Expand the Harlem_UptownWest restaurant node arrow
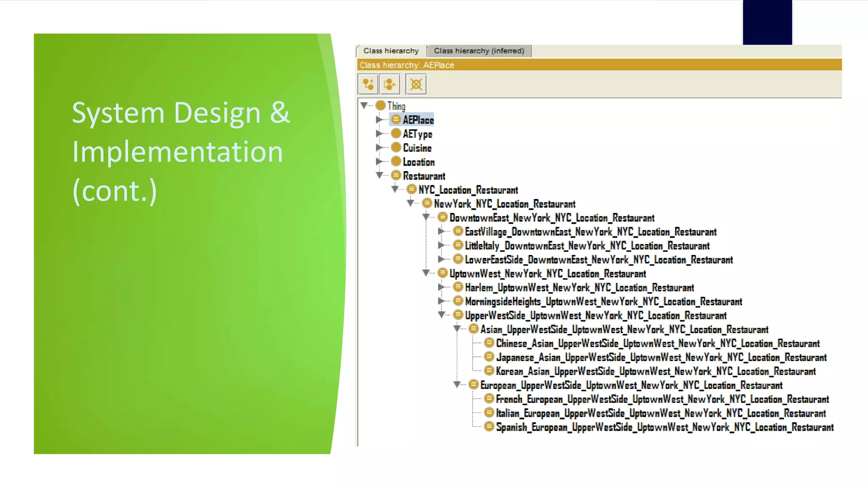Image resolution: width=868 pixels, height=488 pixels. click(441, 287)
